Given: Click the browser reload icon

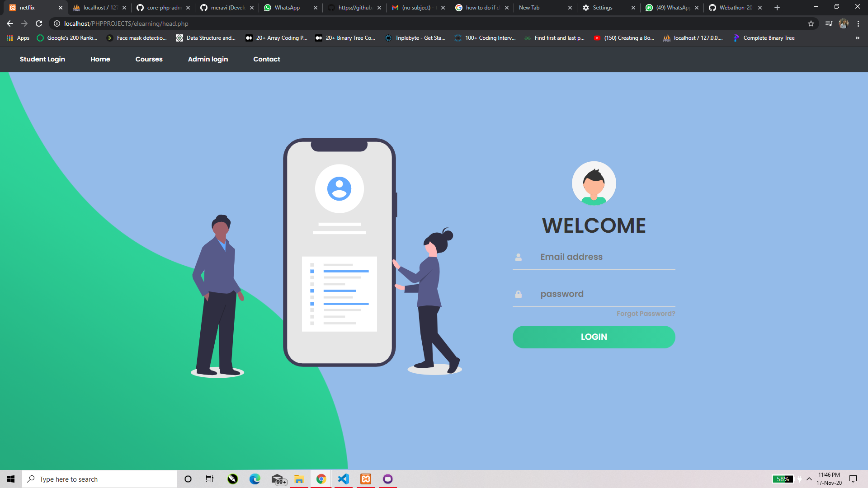Looking at the screenshot, I should [x=39, y=23].
